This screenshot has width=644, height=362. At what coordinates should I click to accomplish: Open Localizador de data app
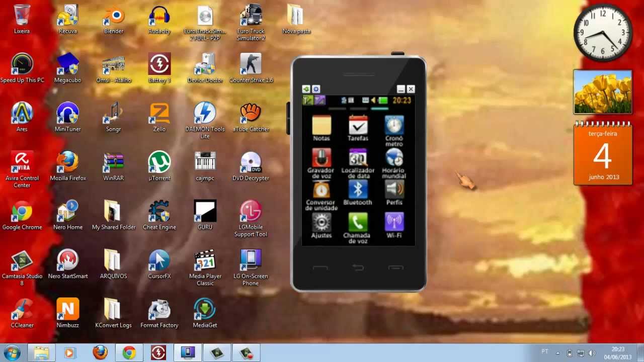[358, 164]
